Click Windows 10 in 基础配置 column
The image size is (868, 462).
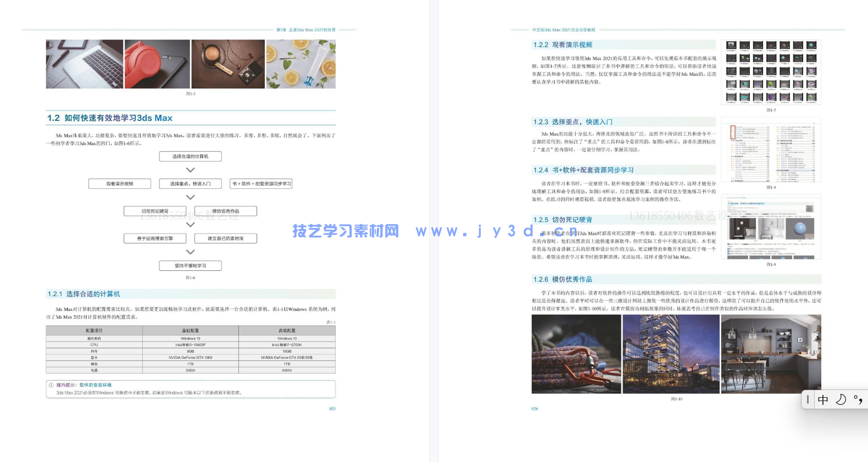[x=191, y=338]
